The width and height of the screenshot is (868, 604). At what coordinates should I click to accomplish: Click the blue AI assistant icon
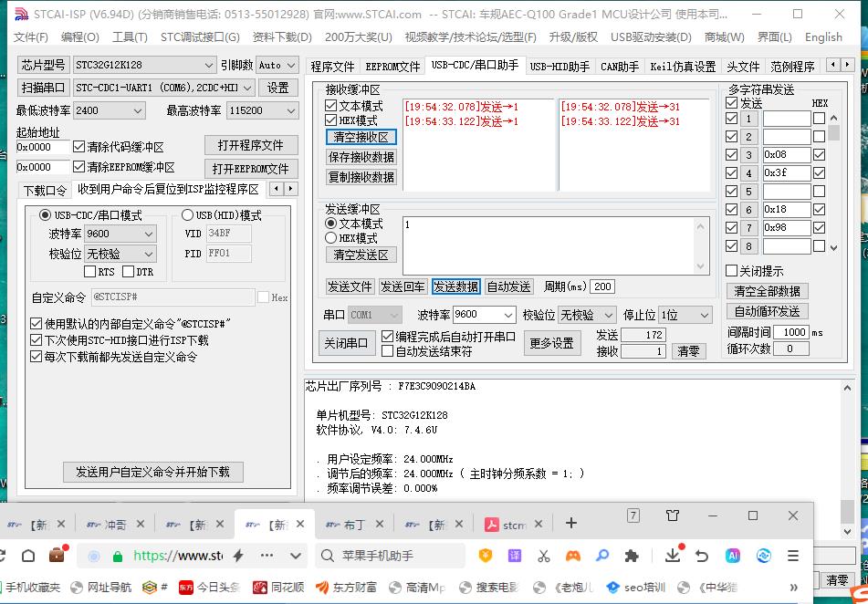[x=732, y=555]
